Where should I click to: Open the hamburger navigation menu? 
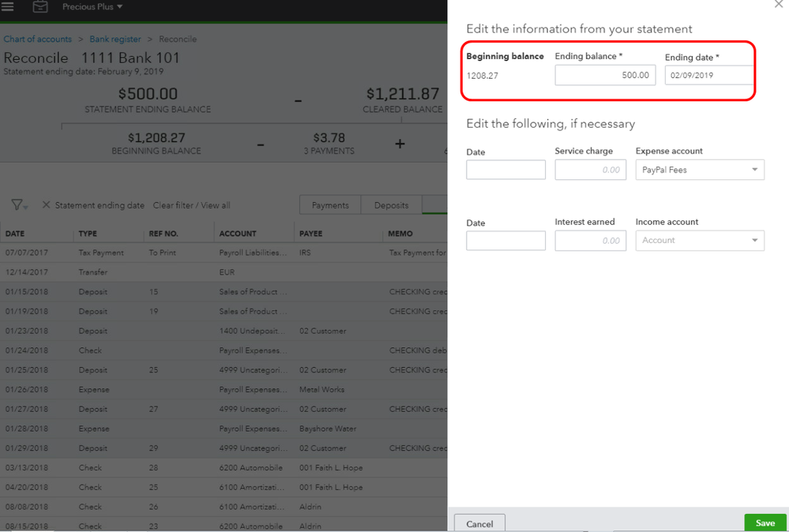click(8, 7)
